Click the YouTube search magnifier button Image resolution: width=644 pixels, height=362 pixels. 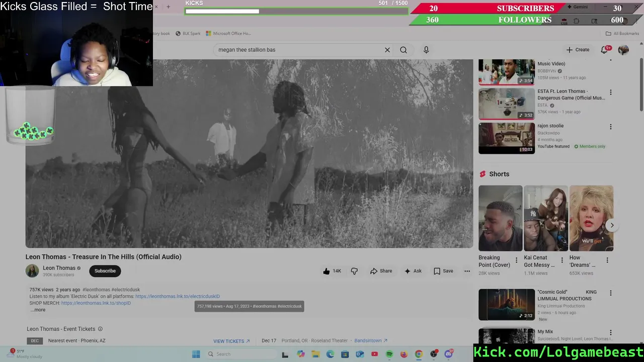(x=404, y=50)
